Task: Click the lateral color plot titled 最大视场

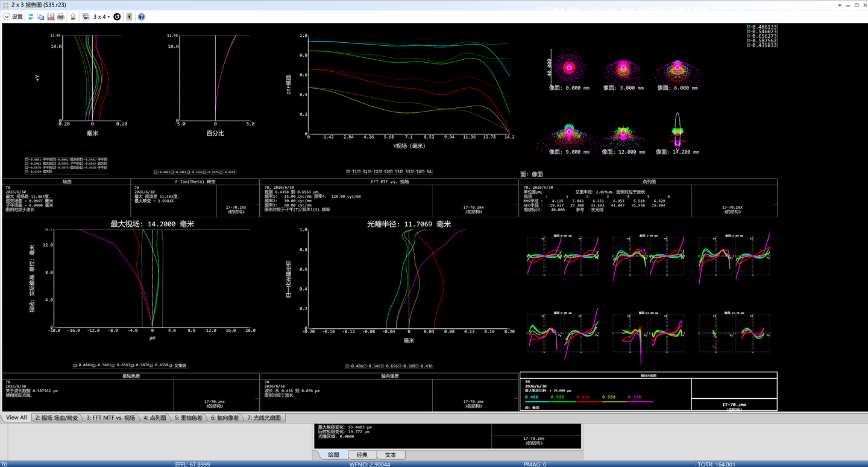Action: click(152, 278)
